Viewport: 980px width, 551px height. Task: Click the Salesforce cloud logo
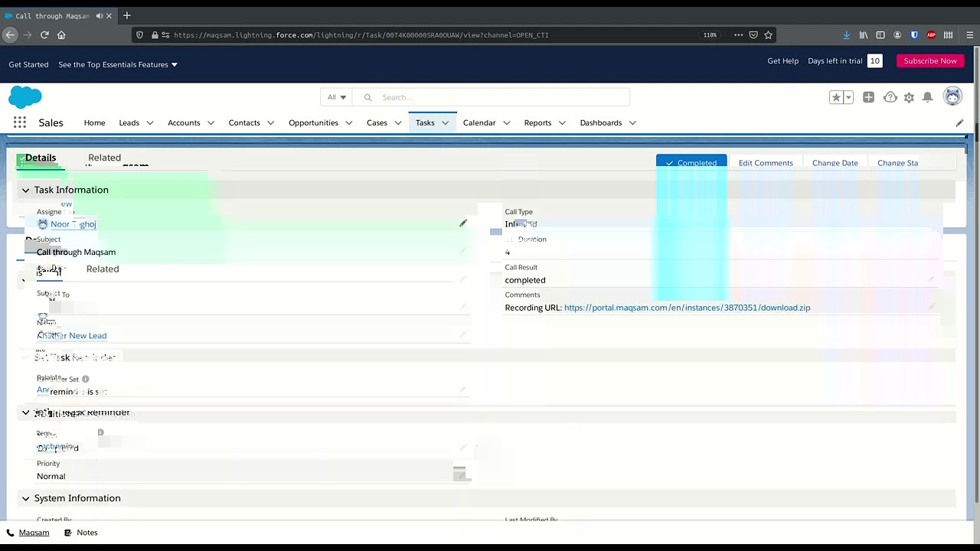(25, 97)
